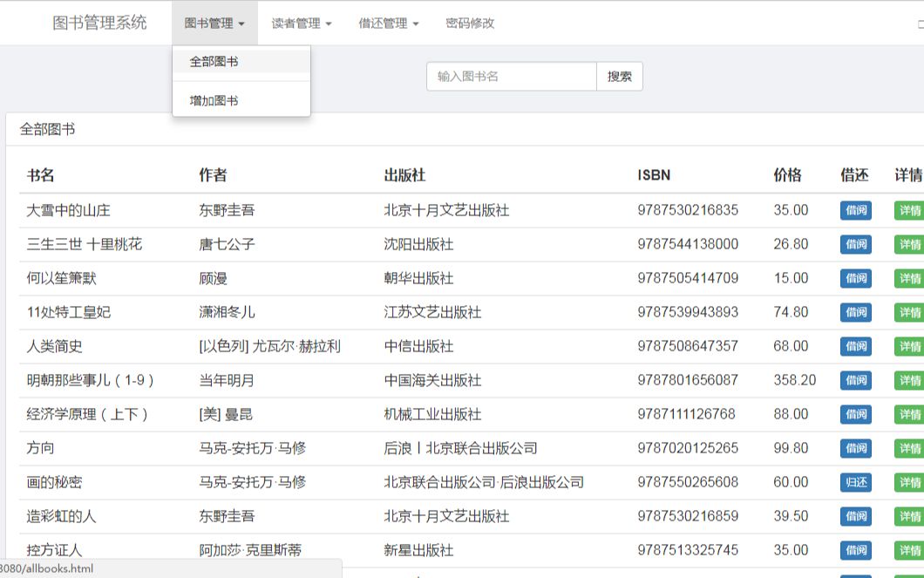Expand the 图书管理 dropdown menu
Image resolution: width=924 pixels, height=578 pixels.
215,24
